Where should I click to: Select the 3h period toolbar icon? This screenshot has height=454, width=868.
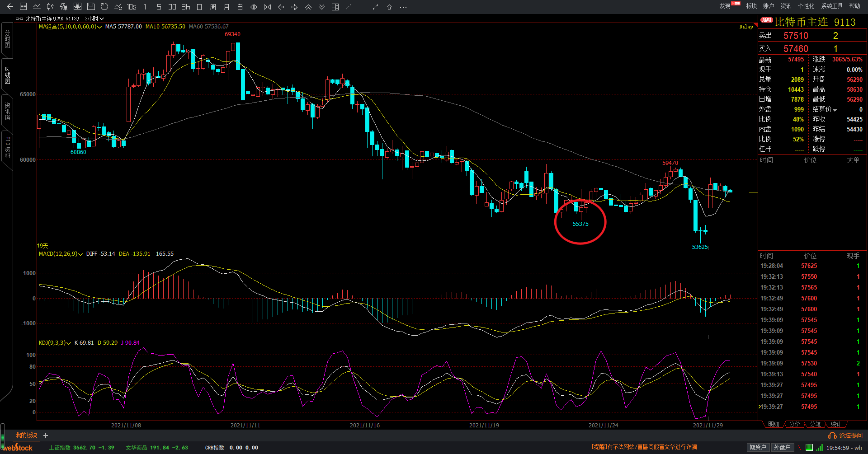coord(186,7)
